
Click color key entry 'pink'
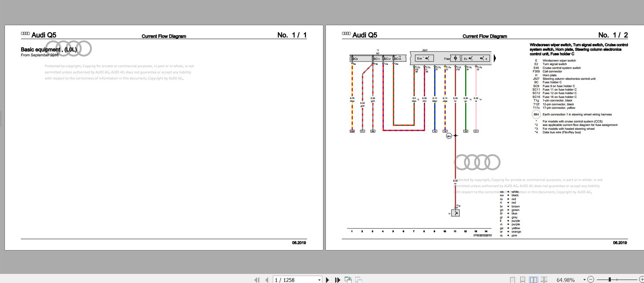coord(514,235)
